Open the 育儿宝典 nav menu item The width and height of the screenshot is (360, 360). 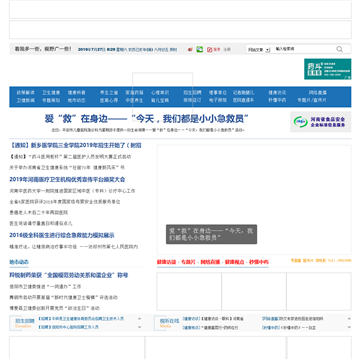coord(160,100)
